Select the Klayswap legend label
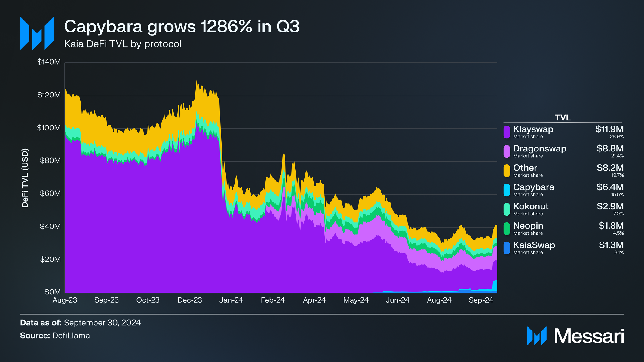Viewport: 644px width, 362px height. point(533,129)
